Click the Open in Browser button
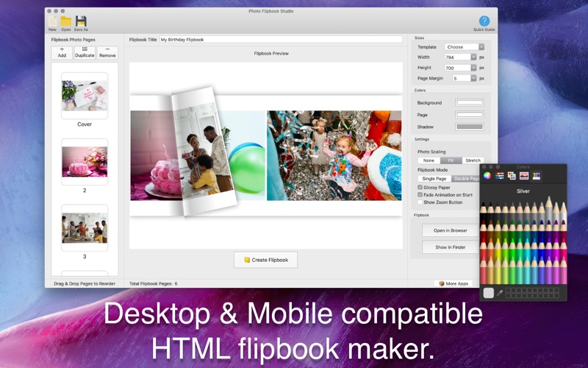Viewport: 588px width, 368px height. click(451, 230)
